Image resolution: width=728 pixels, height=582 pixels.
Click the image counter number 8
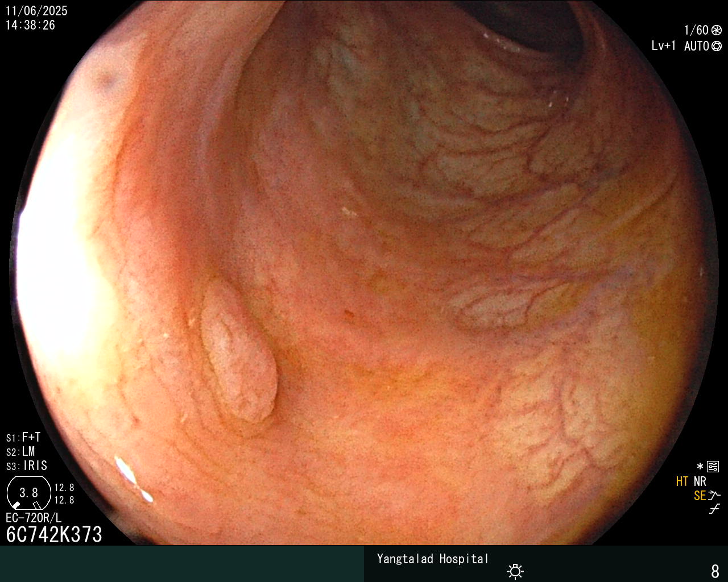(715, 571)
